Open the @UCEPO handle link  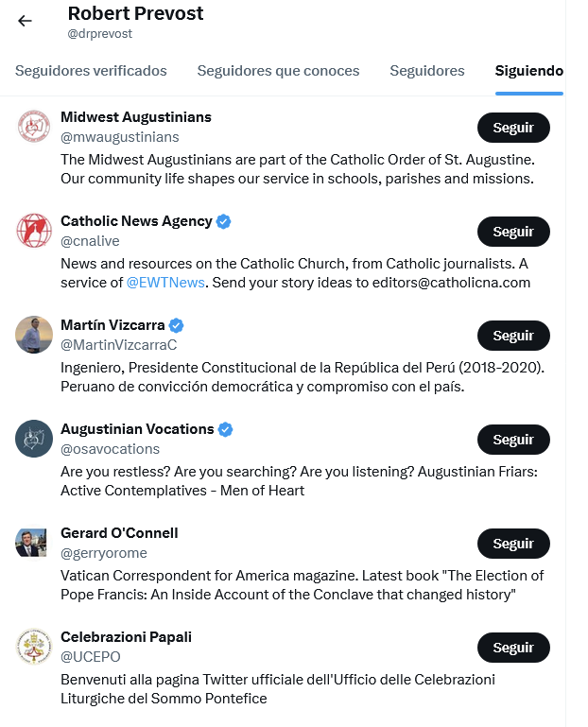point(91,656)
